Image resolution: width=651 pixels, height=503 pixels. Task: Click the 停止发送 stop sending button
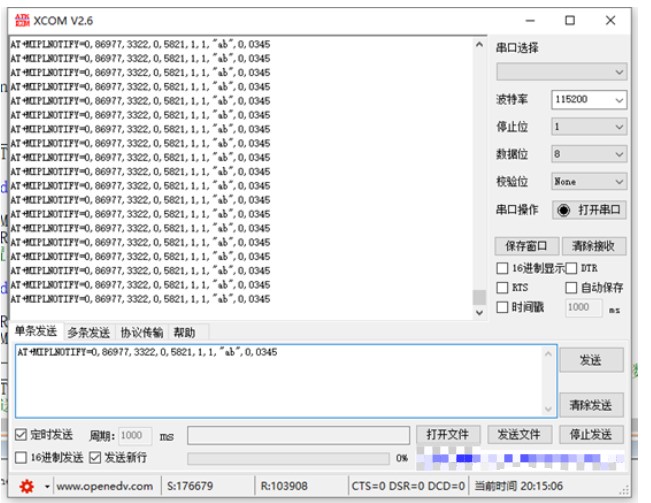[591, 435]
